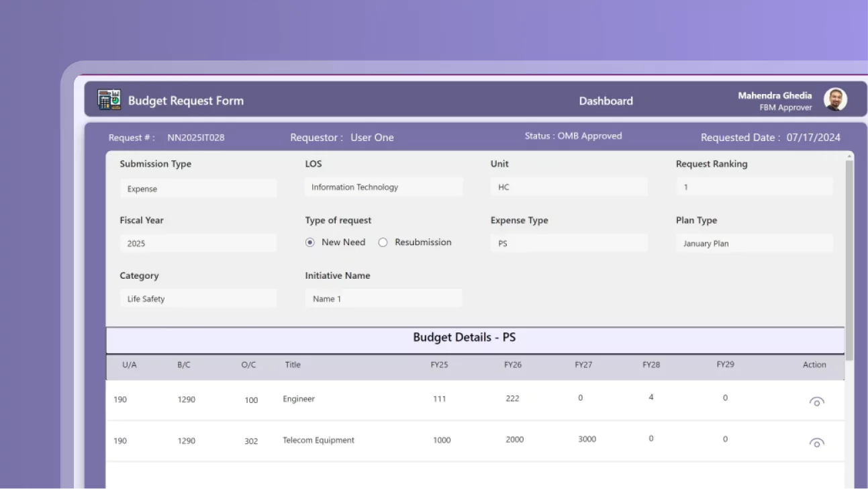Click the Category field showing Life Safety
The width and height of the screenshot is (868, 489).
(x=198, y=298)
